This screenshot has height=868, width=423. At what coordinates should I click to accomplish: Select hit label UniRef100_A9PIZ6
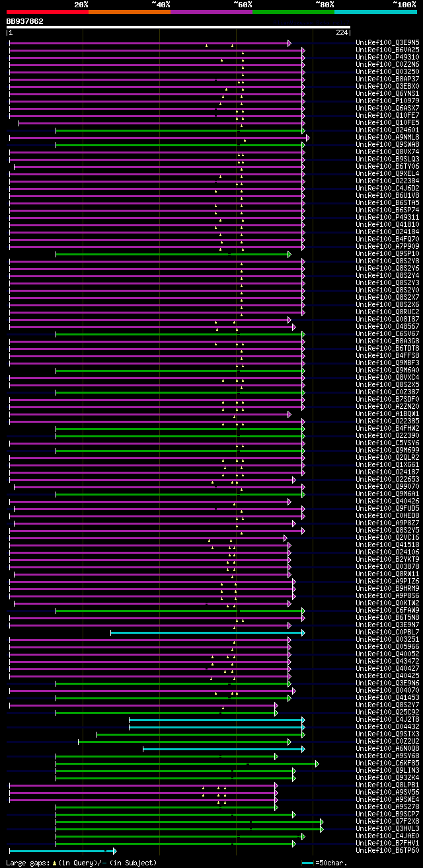(387, 581)
